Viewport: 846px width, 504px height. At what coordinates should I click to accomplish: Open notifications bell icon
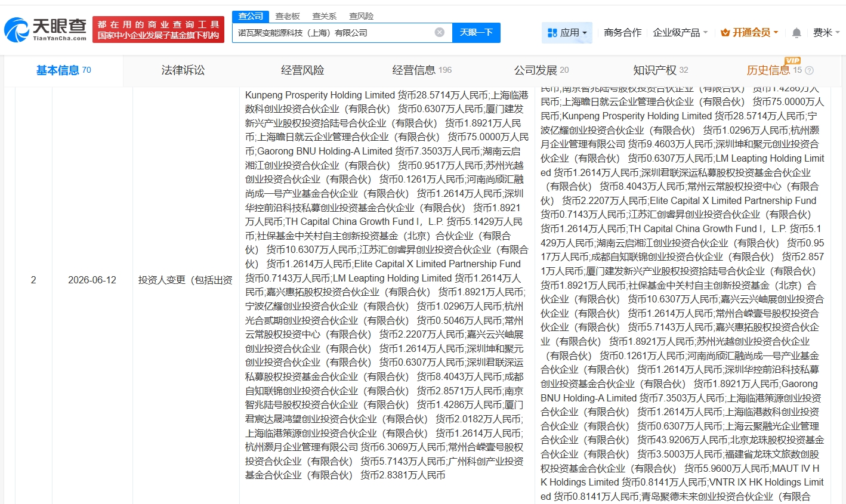coord(796,33)
